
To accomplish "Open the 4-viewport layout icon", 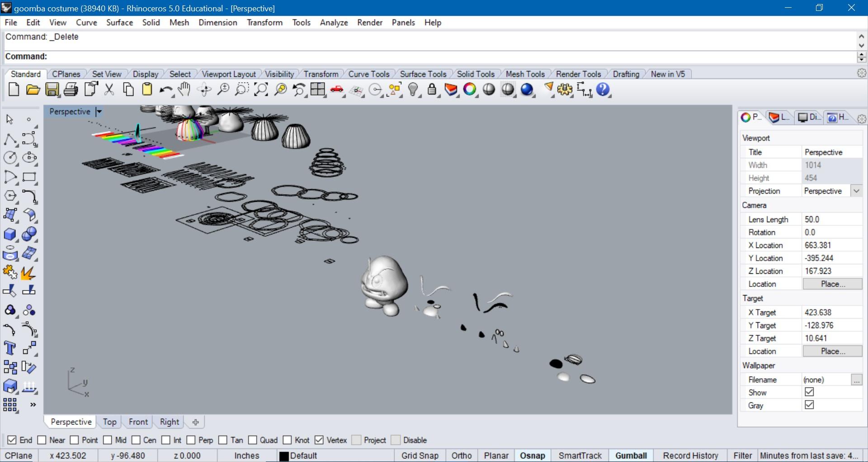I will 317,90.
